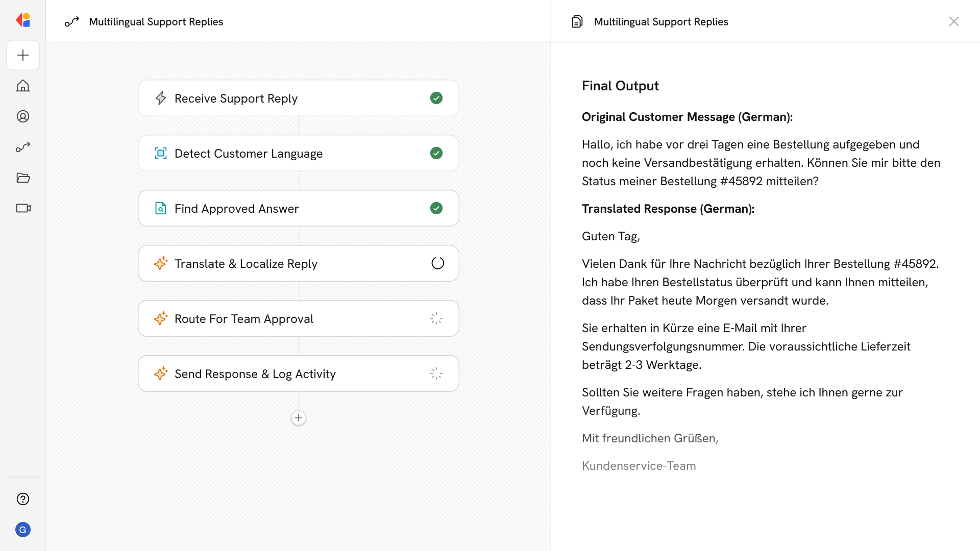
Task: Click the green checkmark on Receive Support Reply
Action: 436,98
